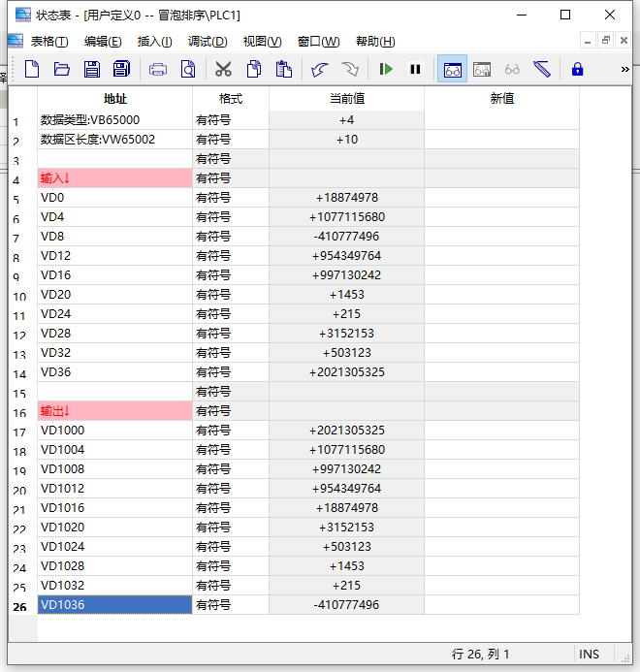Copy the selected cell
The width and height of the screenshot is (640, 672).
(x=254, y=69)
